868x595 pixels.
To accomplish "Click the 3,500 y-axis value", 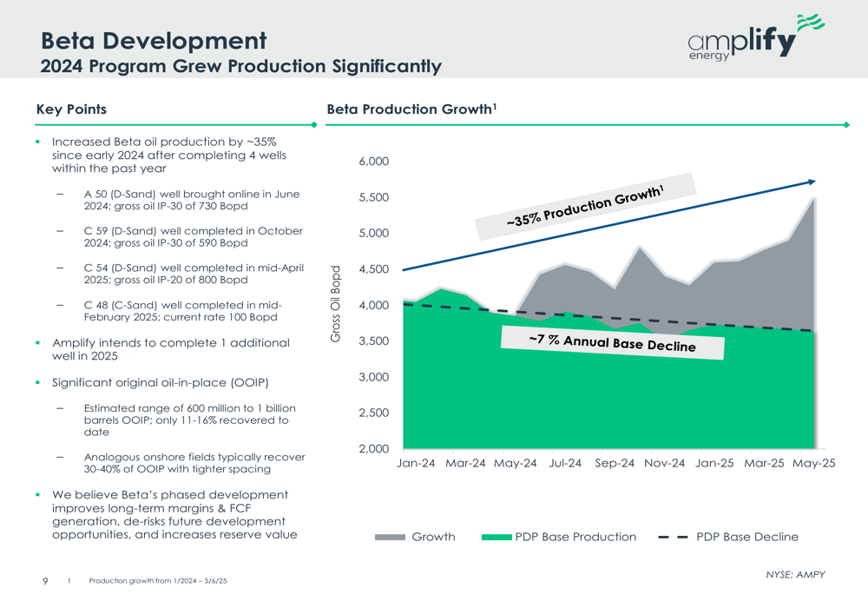I will [x=373, y=340].
